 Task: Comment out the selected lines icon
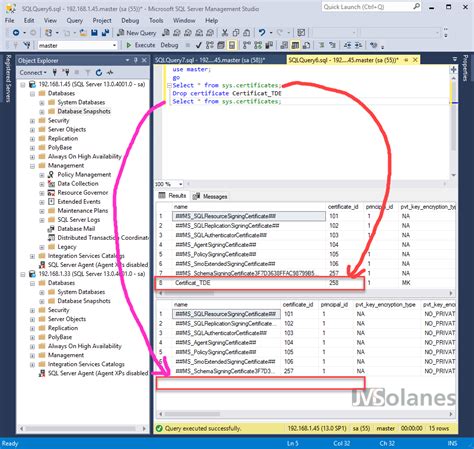pos(321,45)
